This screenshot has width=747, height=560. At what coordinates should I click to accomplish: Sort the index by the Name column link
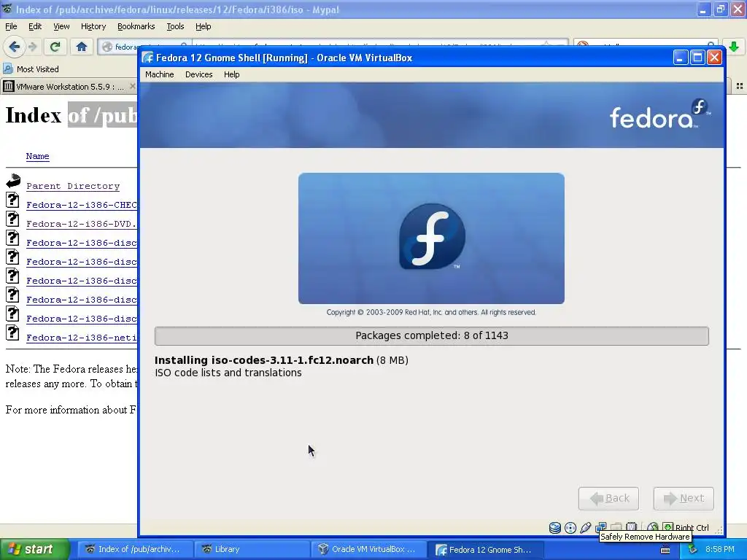38,156
